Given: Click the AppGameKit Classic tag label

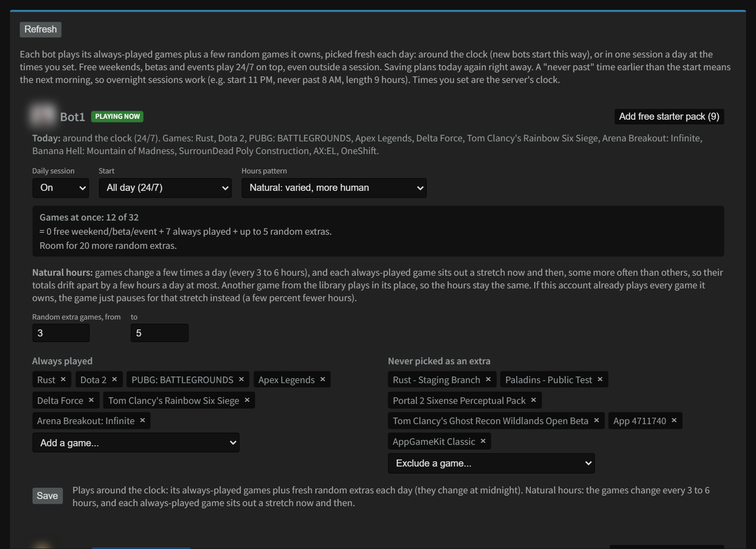Looking at the screenshot, I should [x=434, y=442].
